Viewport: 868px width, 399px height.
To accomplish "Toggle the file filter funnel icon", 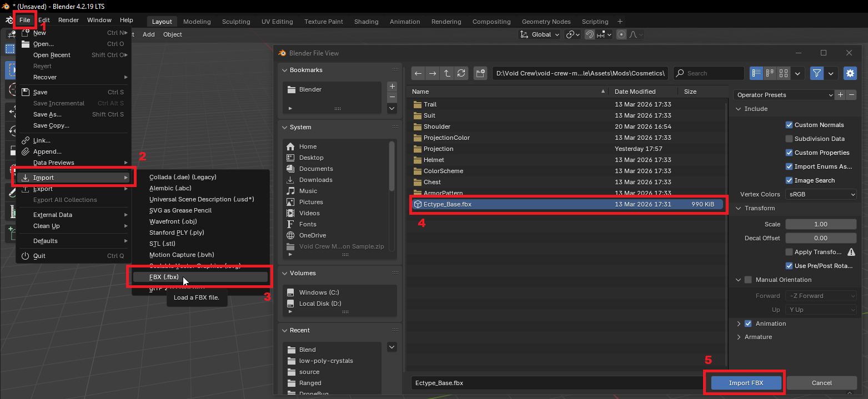I will point(816,73).
